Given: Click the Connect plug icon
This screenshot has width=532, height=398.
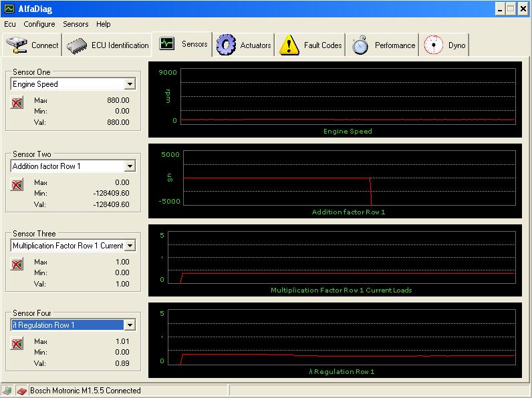Looking at the screenshot, I should pos(17,45).
